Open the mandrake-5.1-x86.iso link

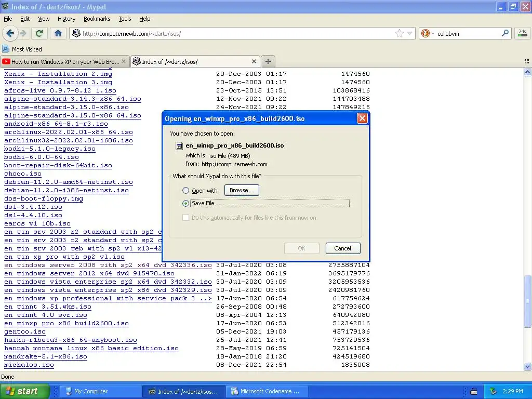46,356
